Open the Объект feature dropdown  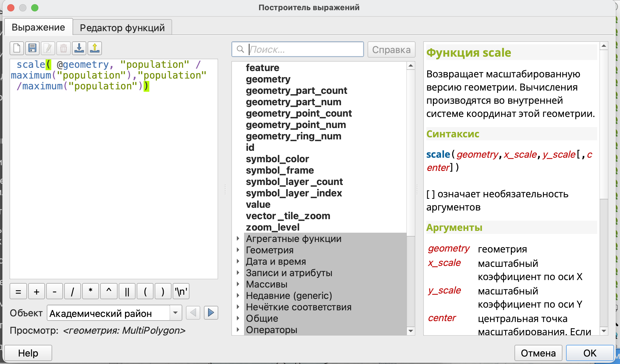175,313
